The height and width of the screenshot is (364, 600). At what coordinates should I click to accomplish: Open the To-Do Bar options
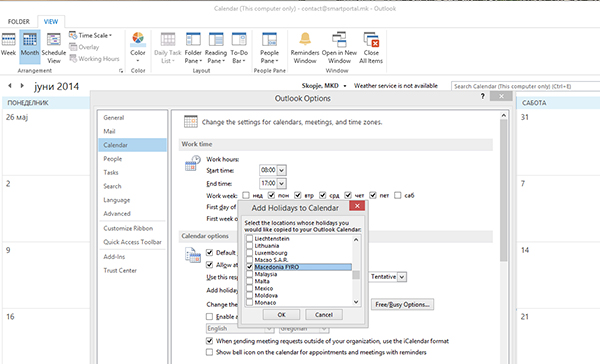tap(239, 48)
